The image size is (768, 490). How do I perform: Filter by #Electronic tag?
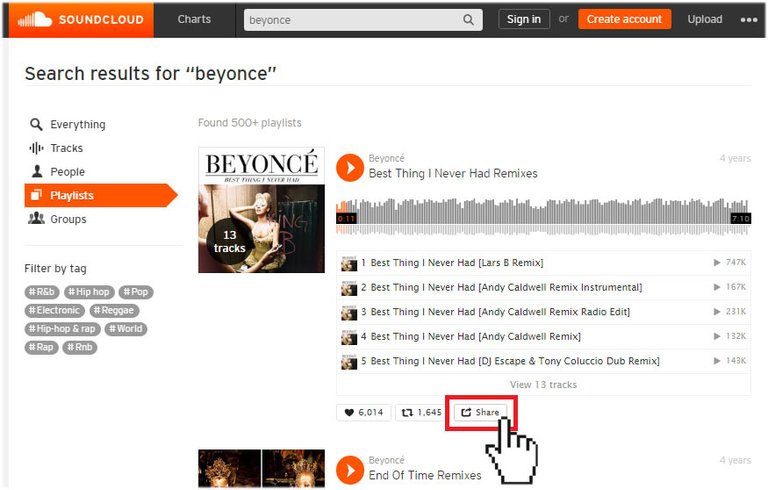point(54,311)
